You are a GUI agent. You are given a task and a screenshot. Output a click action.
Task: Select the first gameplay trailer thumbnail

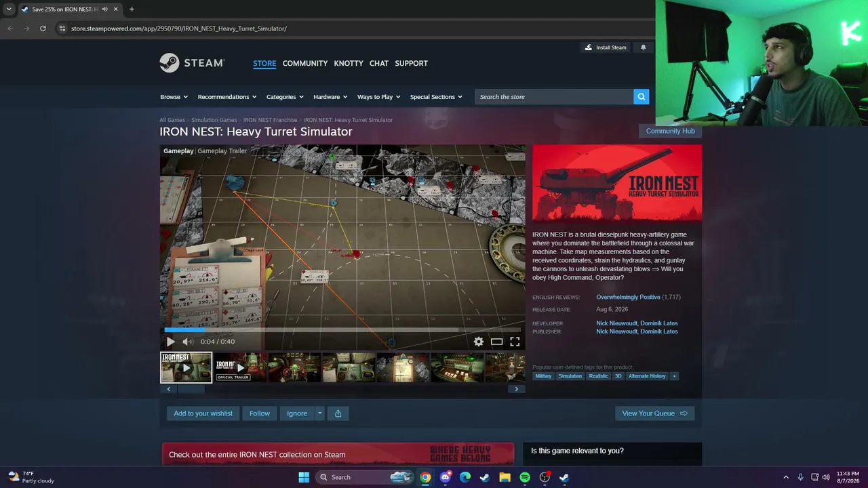[x=186, y=367]
